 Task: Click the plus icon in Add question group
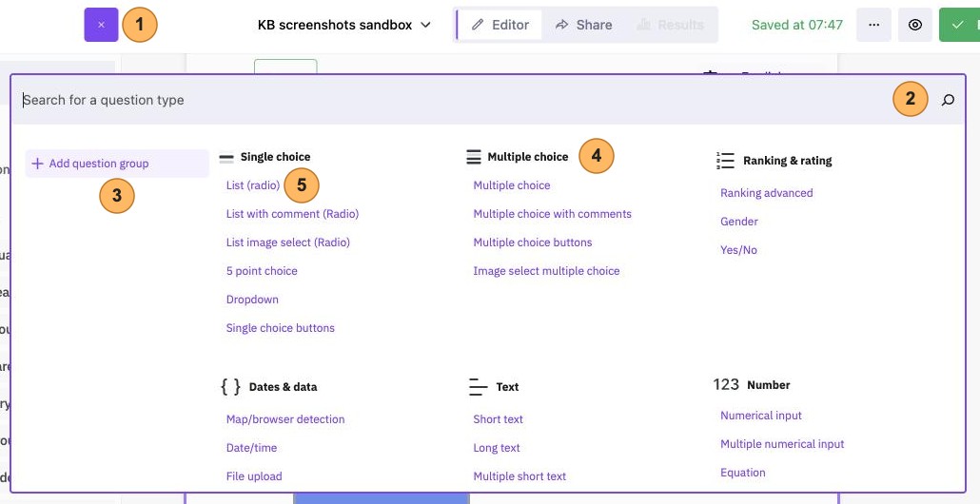37,164
